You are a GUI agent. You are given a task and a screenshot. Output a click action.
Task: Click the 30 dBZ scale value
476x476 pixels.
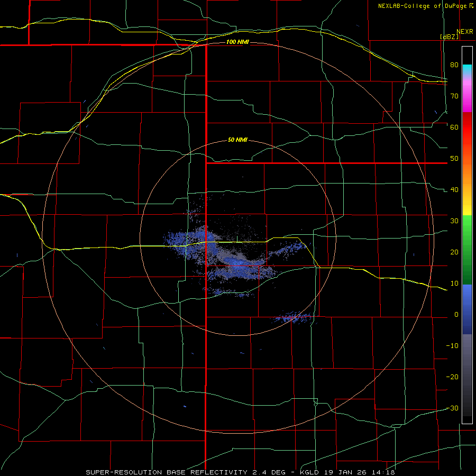(x=454, y=221)
